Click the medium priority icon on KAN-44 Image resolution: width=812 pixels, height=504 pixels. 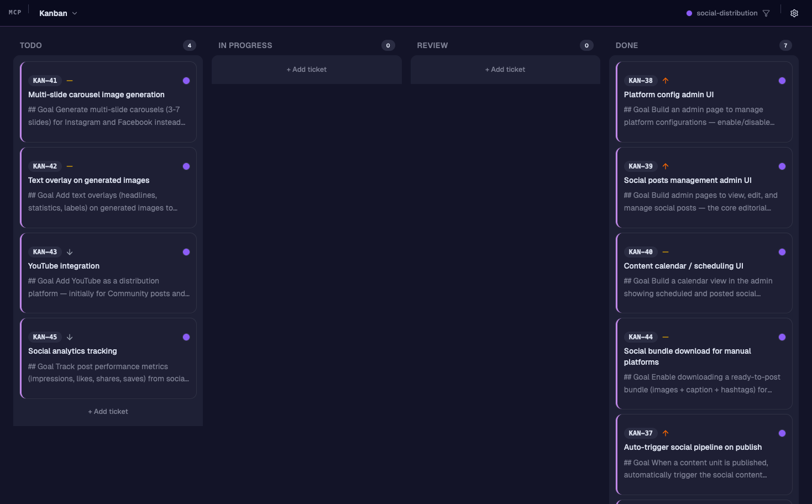(x=666, y=337)
